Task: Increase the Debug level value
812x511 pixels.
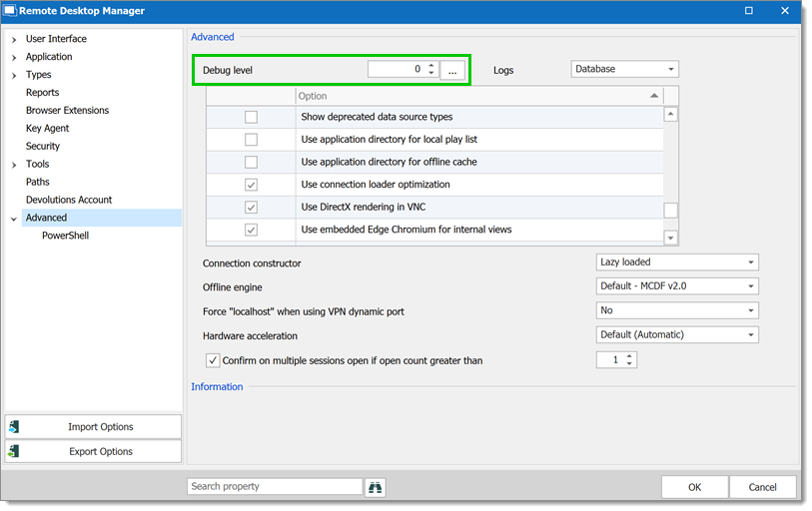Action: (430, 66)
